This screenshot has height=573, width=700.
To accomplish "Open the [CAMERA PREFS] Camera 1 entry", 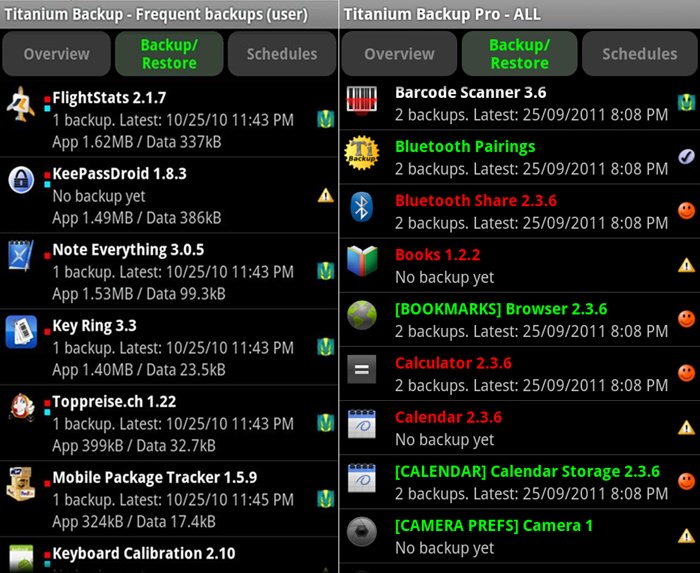I will (x=520, y=536).
